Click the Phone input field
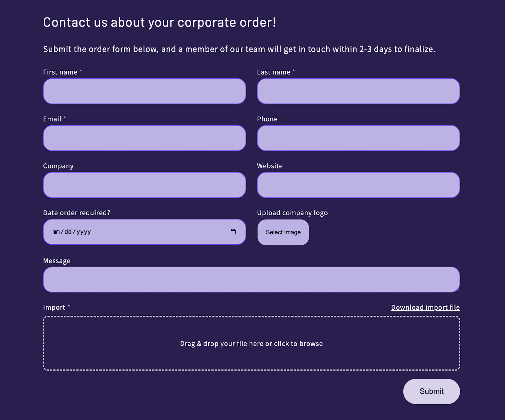This screenshot has width=505, height=420. pyautogui.click(x=358, y=138)
